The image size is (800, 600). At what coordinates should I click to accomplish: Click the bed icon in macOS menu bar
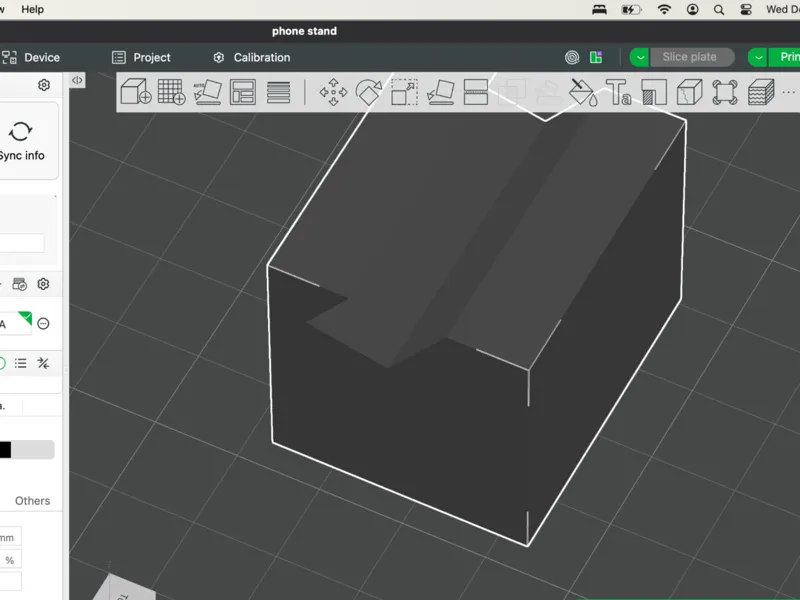coord(599,9)
